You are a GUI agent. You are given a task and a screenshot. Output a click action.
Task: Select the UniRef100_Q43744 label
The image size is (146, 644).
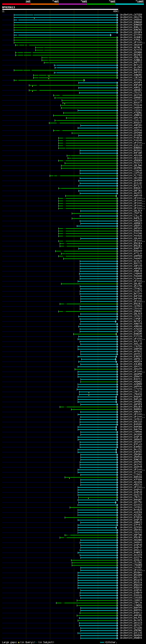coord(131,95)
